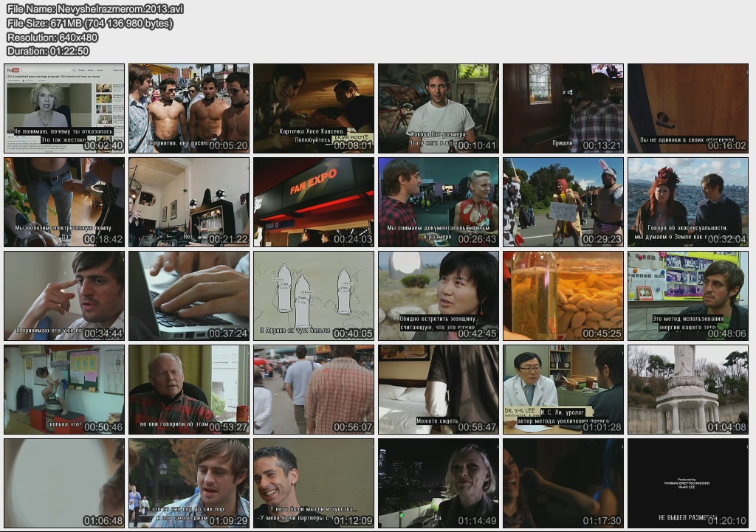
Task: Open the wooden door frame at 00:16:02
Action: (688, 108)
